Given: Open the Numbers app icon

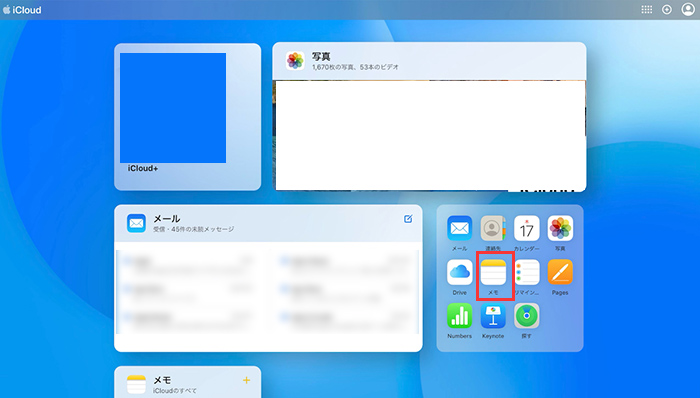Looking at the screenshot, I should (x=459, y=315).
